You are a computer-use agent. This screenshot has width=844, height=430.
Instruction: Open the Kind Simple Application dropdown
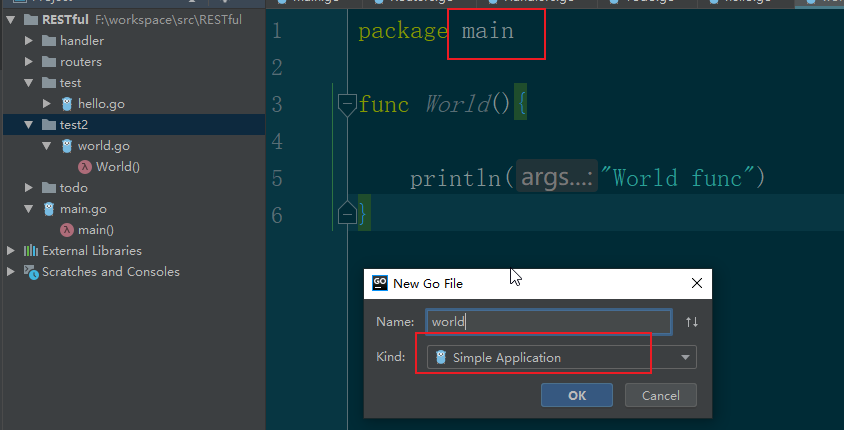pos(562,357)
